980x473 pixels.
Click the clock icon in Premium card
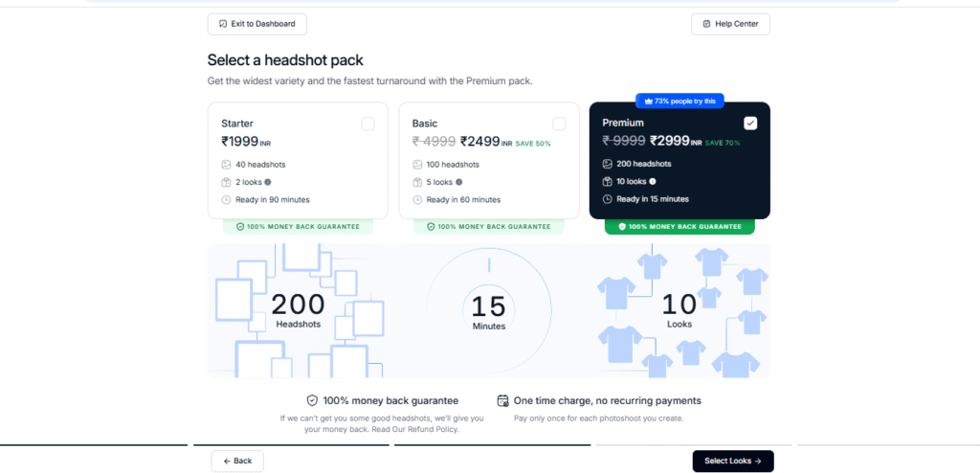(607, 199)
